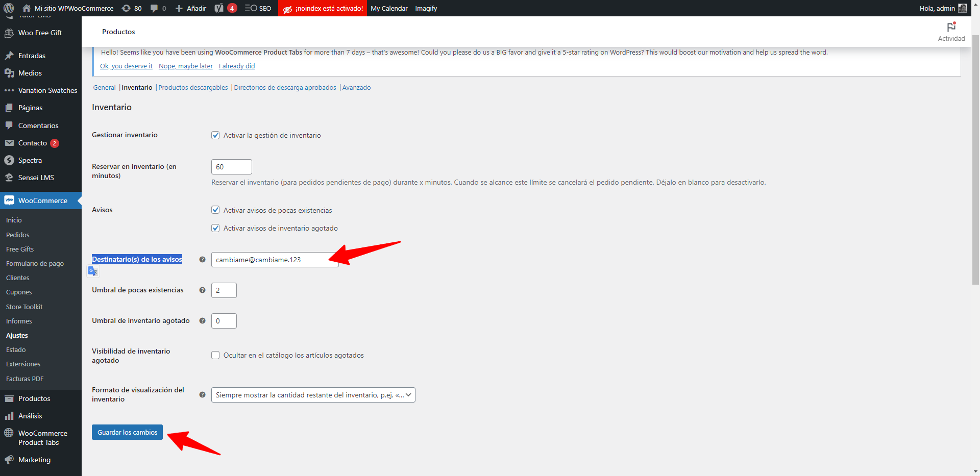Click the noindex warning eye icon
980x476 pixels.
(x=287, y=9)
